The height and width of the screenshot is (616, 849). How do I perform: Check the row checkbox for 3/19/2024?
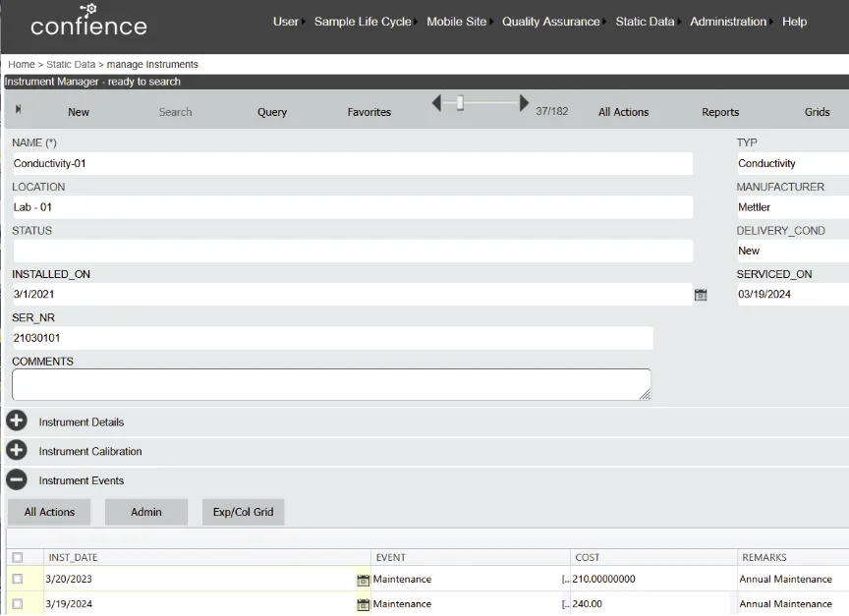(x=16, y=603)
